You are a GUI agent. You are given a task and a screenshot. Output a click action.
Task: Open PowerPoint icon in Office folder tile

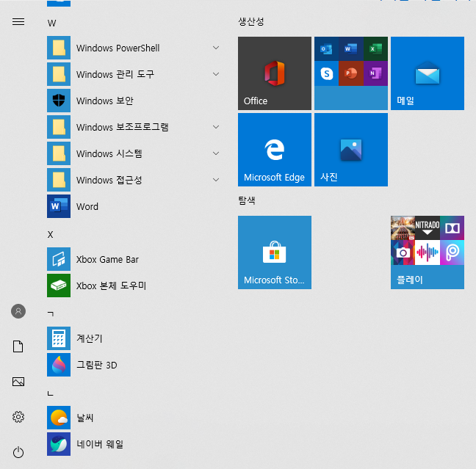pyautogui.click(x=351, y=73)
